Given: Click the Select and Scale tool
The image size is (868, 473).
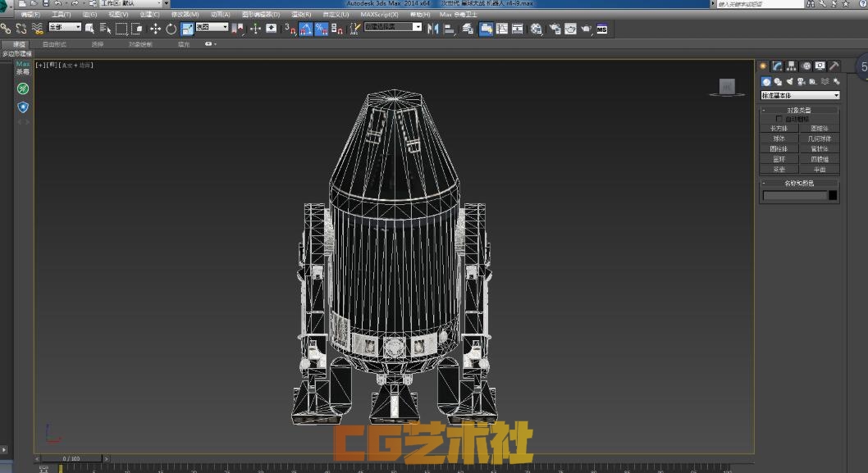Looking at the screenshot, I should pos(187,29).
